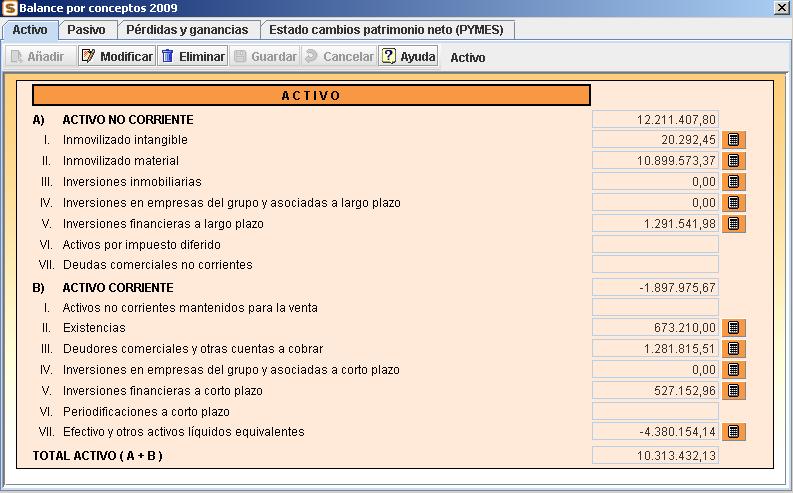This screenshot has height=493, width=793.
Task: Click the Inversiones financieras a largo plazo label
Action: click(x=163, y=224)
